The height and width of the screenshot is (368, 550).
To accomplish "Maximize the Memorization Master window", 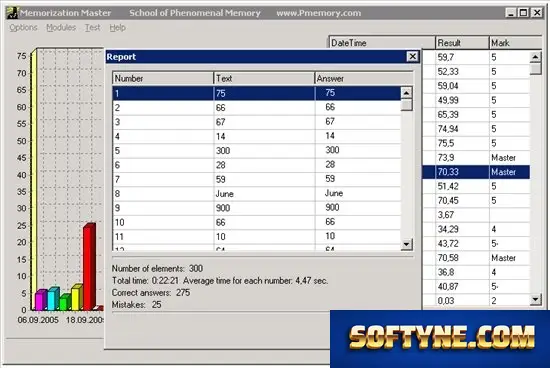I will (x=523, y=13).
